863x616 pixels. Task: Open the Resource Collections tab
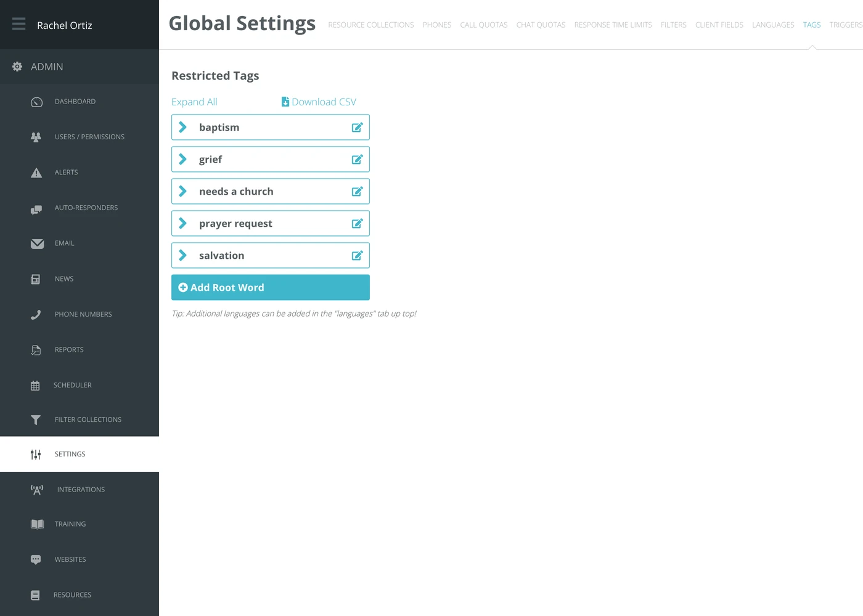pos(370,25)
